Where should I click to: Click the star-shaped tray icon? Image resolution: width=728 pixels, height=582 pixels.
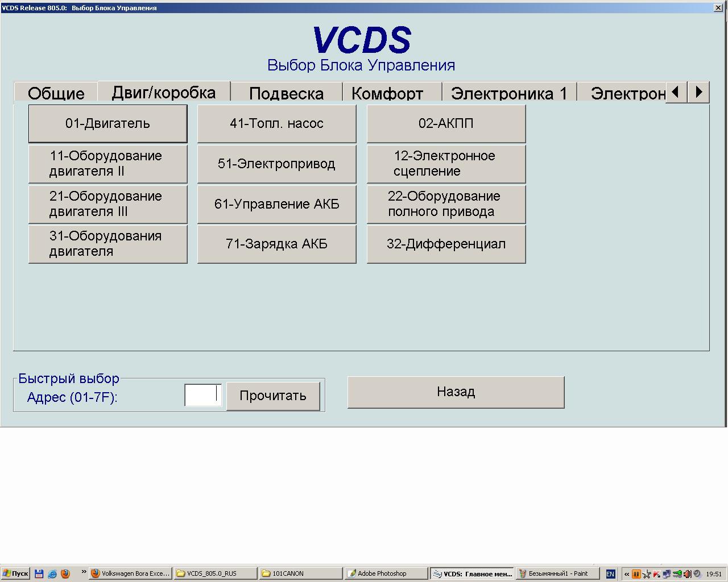point(647,574)
